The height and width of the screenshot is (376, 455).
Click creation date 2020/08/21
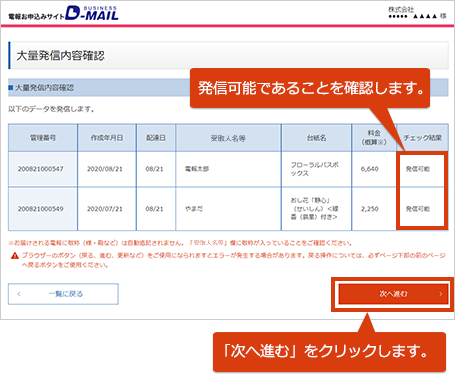[105, 169]
